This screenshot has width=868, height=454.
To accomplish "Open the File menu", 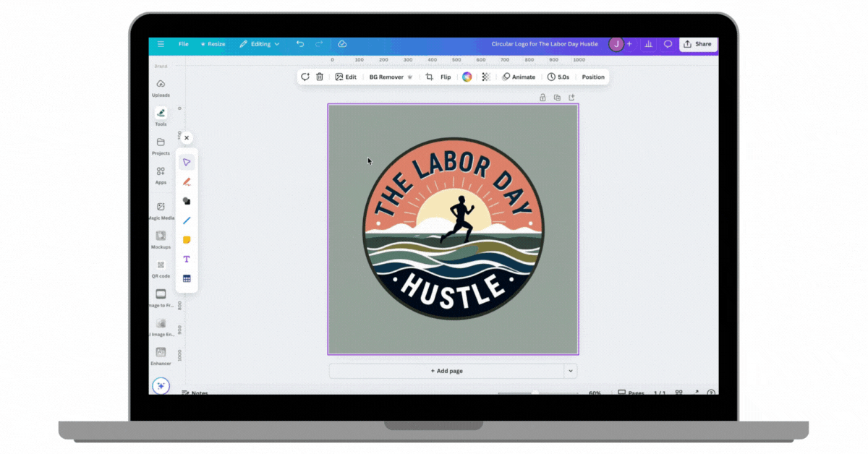I will (x=184, y=44).
